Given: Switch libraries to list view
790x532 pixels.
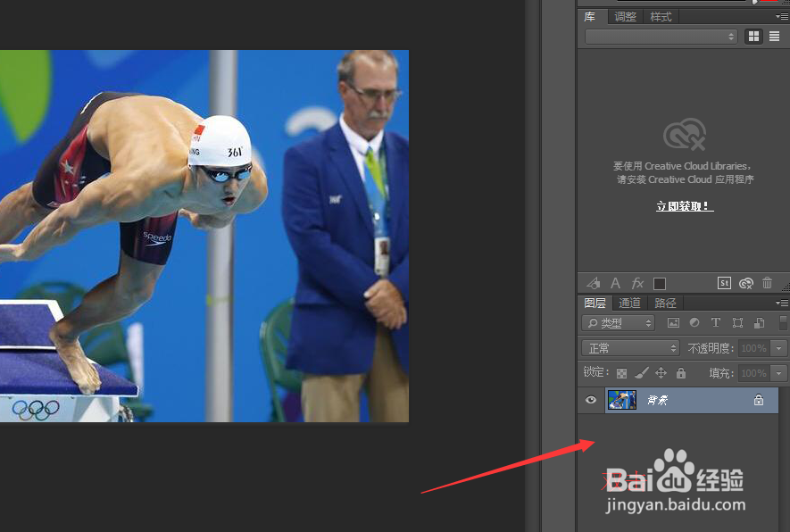Looking at the screenshot, I should click(x=775, y=37).
